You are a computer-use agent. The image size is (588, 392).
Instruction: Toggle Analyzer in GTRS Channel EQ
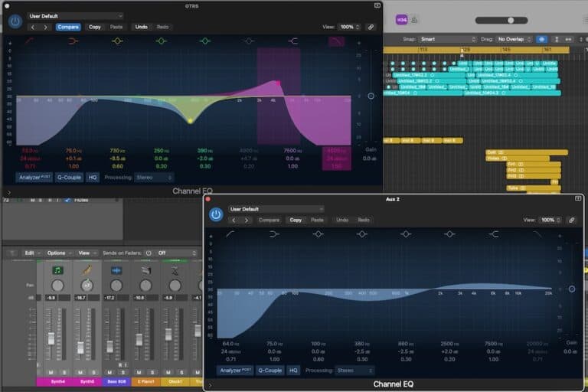(34, 178)
